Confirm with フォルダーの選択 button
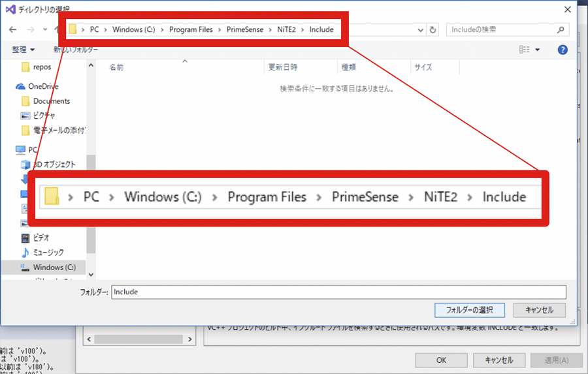The image size is (588, 374). click(x=470, y=310)
